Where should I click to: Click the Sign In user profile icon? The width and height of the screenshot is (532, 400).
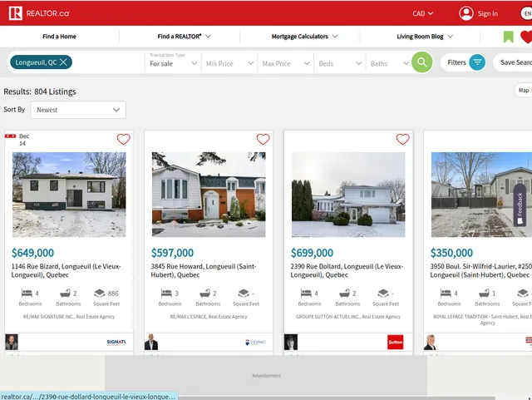click(466, 13)
